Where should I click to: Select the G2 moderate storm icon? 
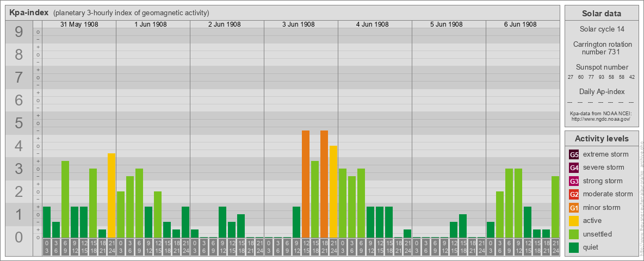(x=574, y=194)
